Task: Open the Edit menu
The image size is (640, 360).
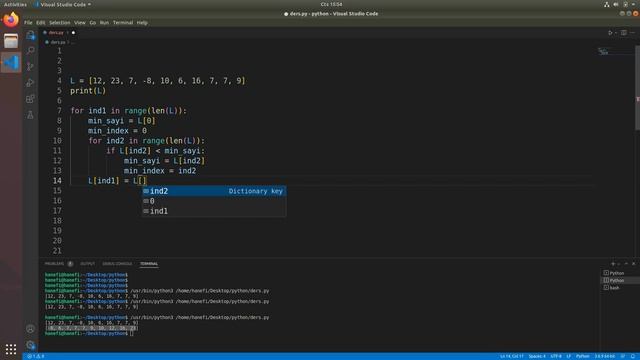Action: point(40,23)
